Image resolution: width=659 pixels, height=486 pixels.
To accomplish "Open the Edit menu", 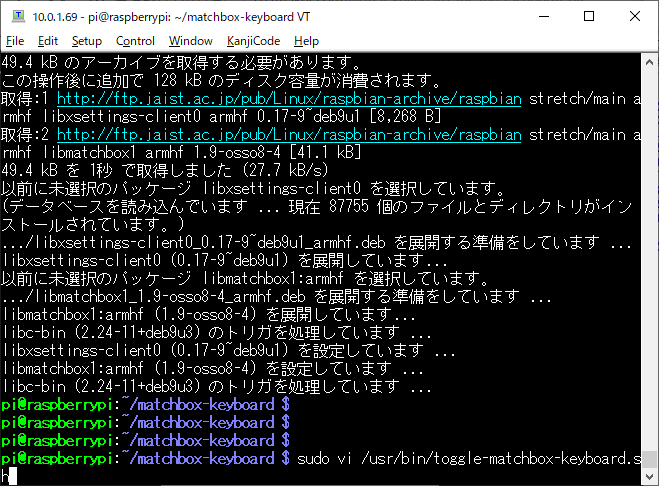I will click(x=47, y=41).
